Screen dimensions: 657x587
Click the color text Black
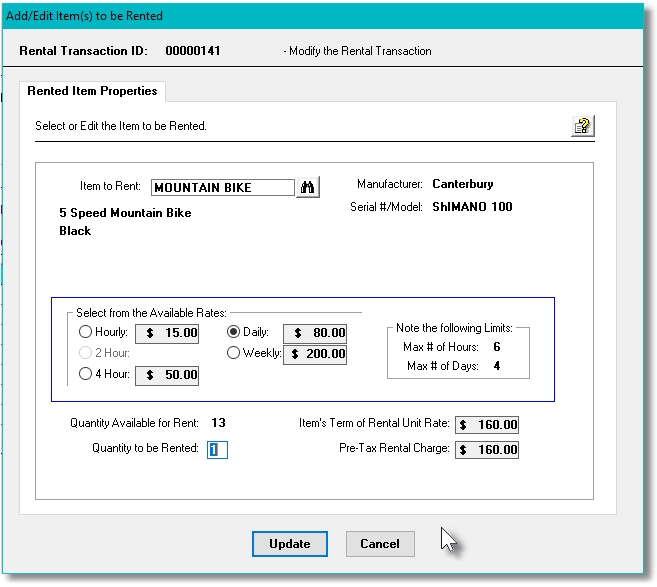click(x=75, y=231)
